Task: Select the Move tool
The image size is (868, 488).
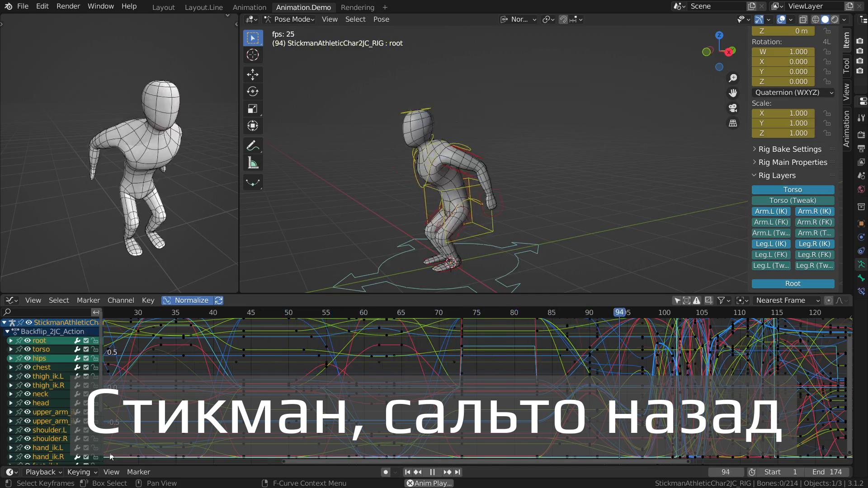Action: coord(252,75)
